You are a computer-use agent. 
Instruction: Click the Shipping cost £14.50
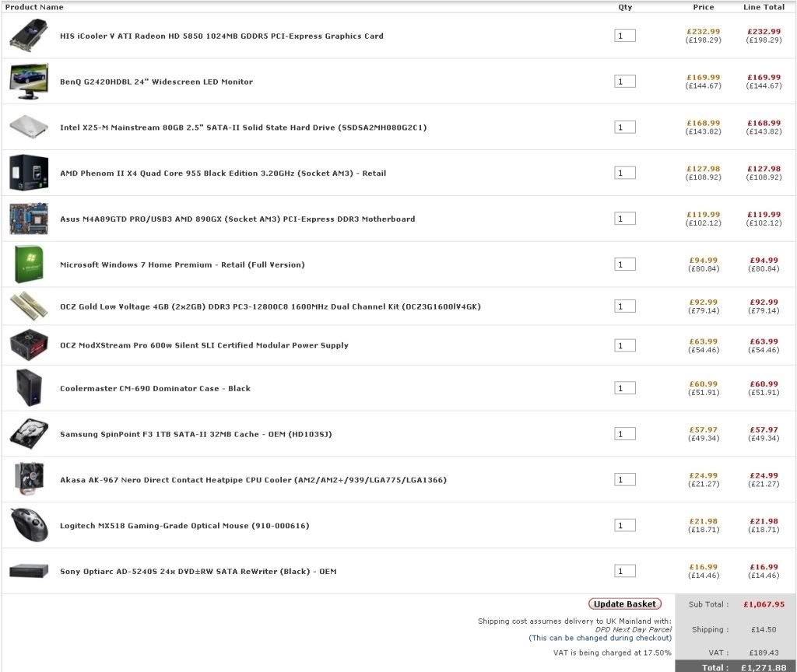click(x=764, y=629)
